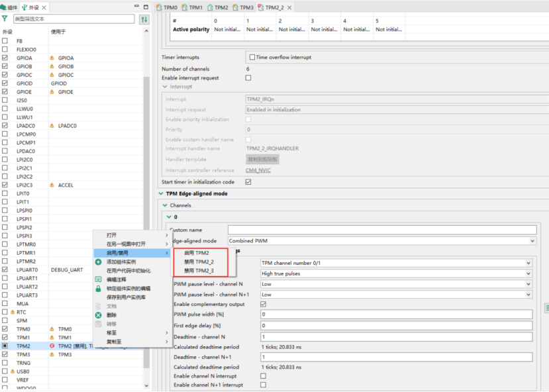Click the green lock icon in context menu
The height and width of the screenshot is (392, 549).
click(98, 289)
